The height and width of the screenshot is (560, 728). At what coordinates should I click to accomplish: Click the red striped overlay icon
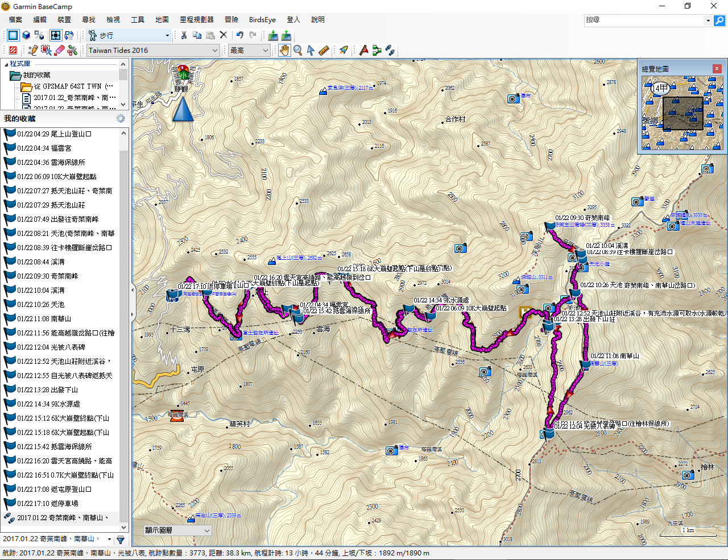pyautogui.click(x=13, y=50)
